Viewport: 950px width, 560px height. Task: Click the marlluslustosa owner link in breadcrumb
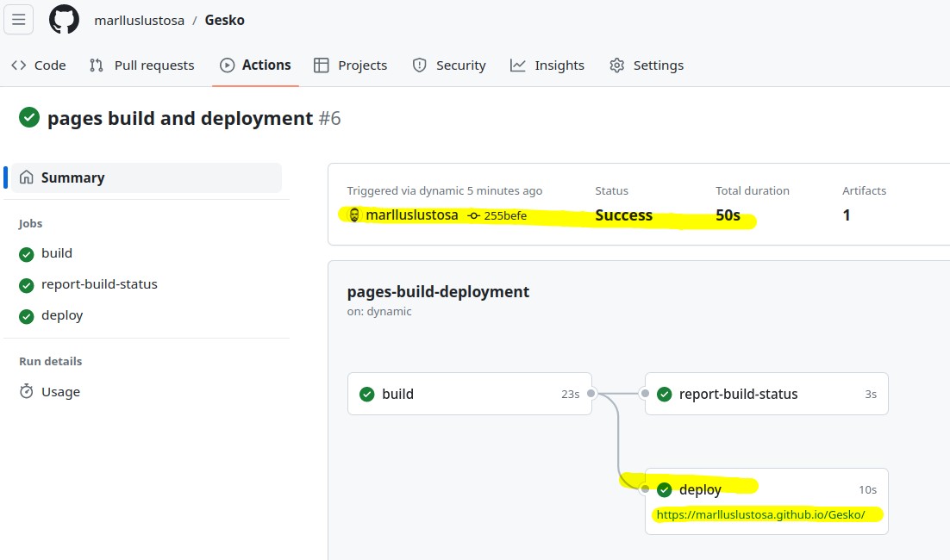tap(139, 21)
